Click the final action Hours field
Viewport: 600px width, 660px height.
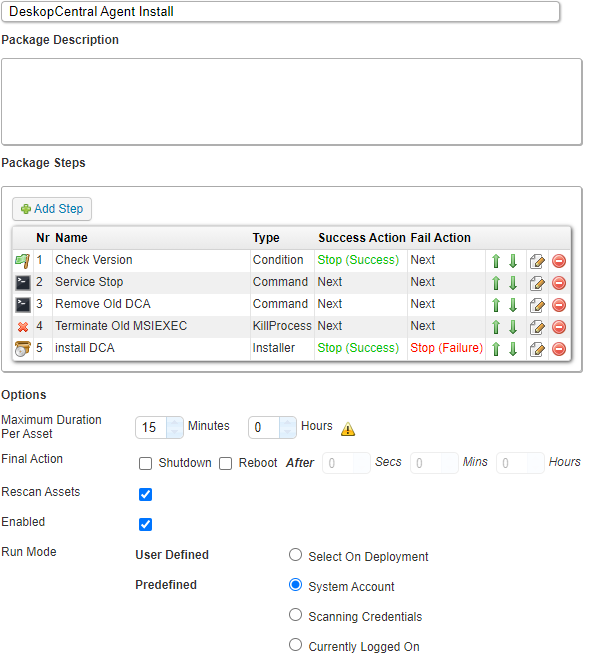point(520,463)
